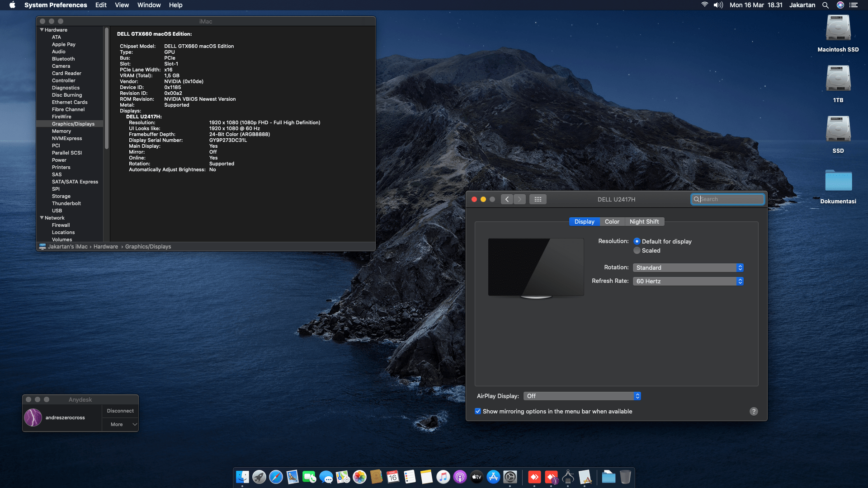Open the Window menu
The width and height of the screenshot is (868, 488).
coord(149,5)
